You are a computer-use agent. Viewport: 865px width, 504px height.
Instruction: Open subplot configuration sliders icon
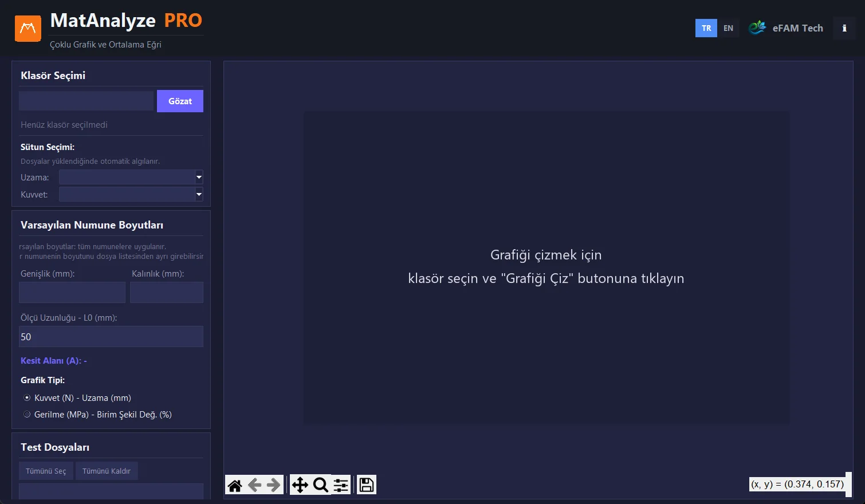pos(341,485)
